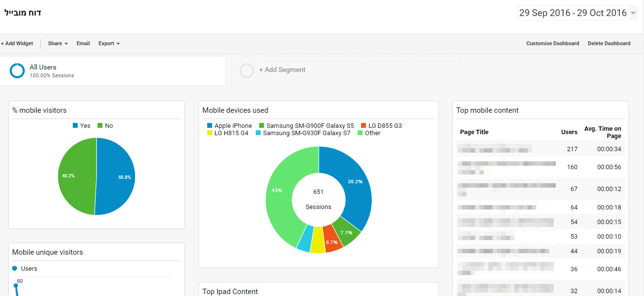644x296 pixels.
Task: Click the green No legend swatch
Action: [x=100, y=125]
